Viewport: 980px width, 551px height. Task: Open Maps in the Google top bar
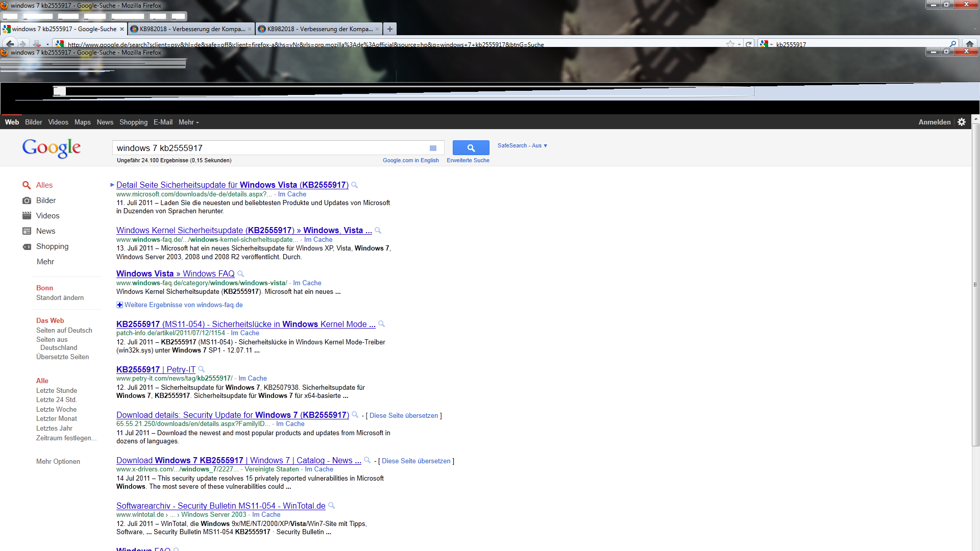coord(83,122)
